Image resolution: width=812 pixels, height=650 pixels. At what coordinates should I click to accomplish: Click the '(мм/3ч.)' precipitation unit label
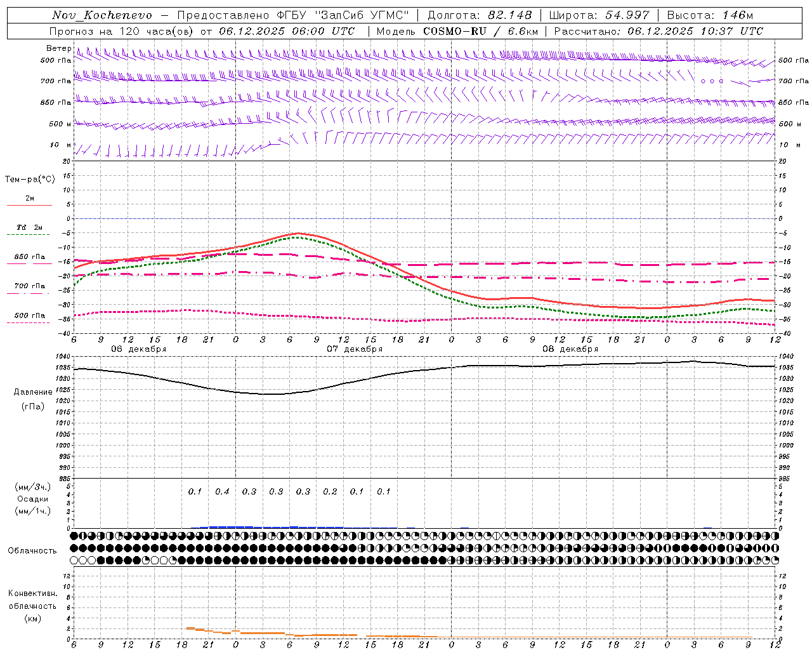pos(33,487)
